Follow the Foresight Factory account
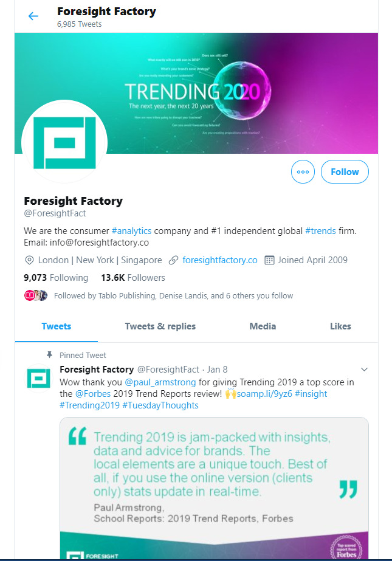The image size is (392, 561). tap(345, 171)
